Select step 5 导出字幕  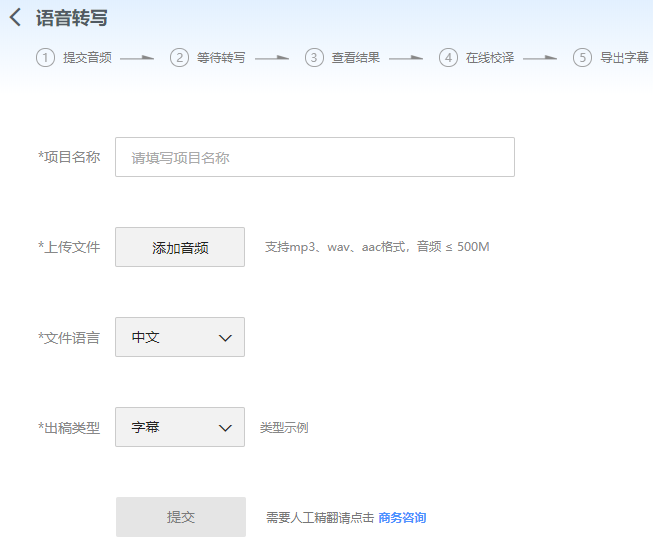coord(611,57)
